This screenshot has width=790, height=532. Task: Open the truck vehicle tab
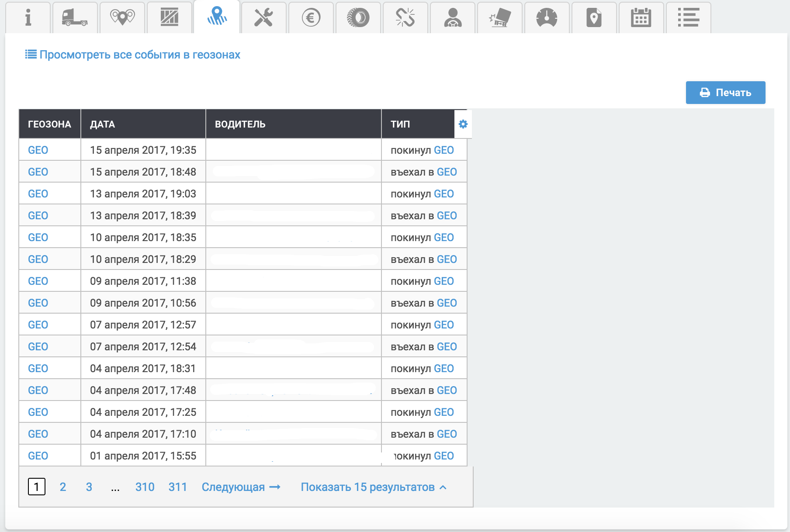click(x=75, y=18)
